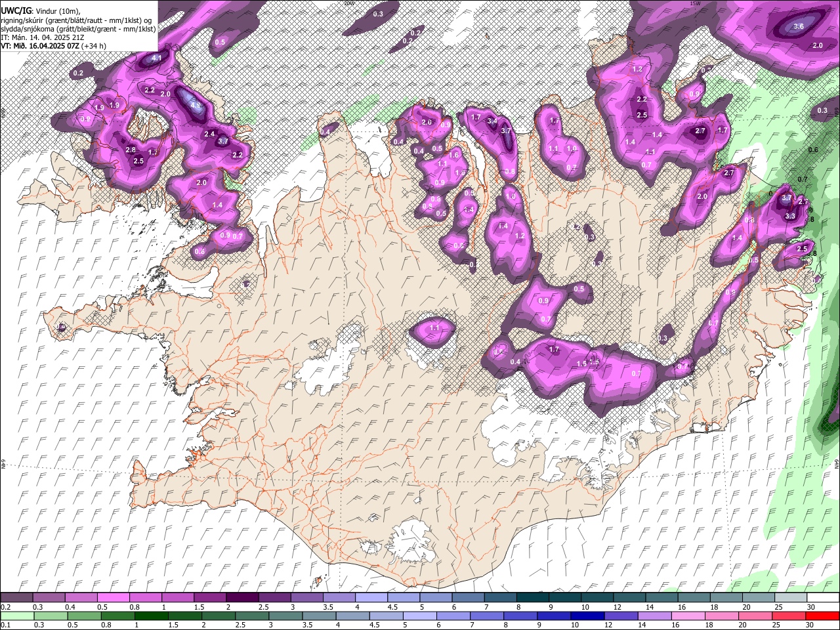
Task: Select the pale green 0.1 rain swatch
Action: (x=17, y=616)
